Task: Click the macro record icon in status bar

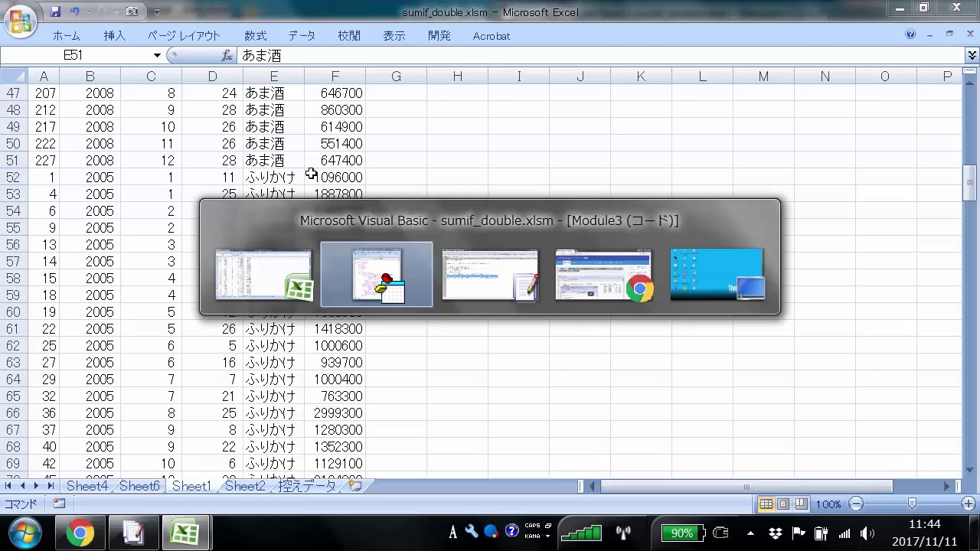Action: [x=59, y=504]
